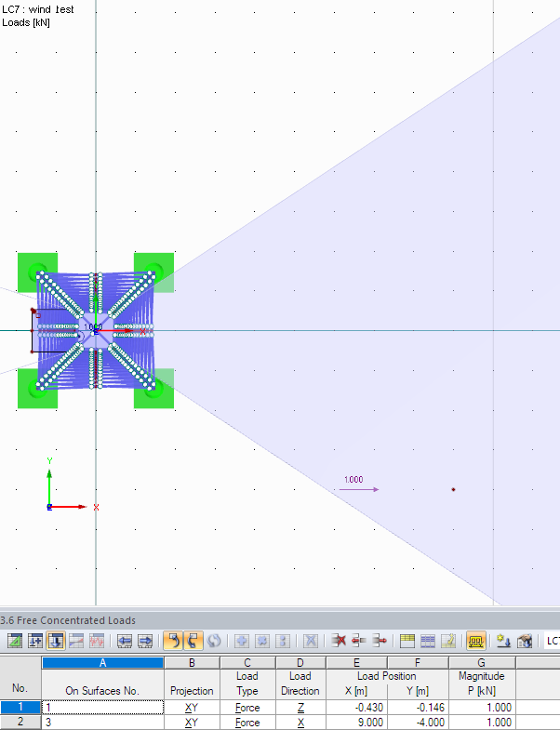Click the disabled blue cross-circle icon
560x730 pixels.
(261, 641)
